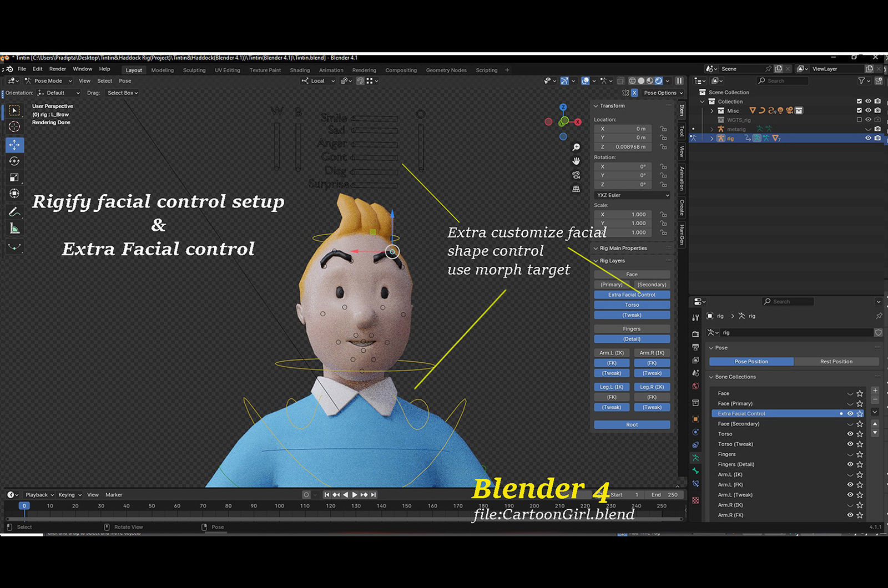Viewport: 888px width, 588px height.
Task: Switch perspective/orthographic grid icon
Action: tap(576, 189)
